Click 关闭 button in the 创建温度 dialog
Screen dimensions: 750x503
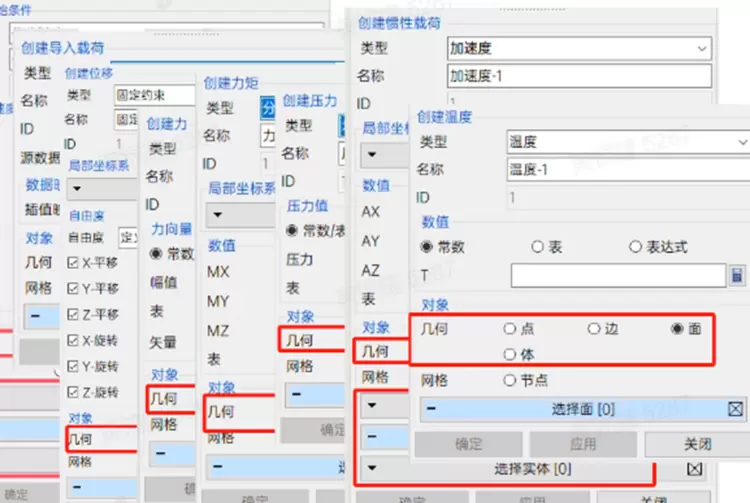(x=697, y=443)
